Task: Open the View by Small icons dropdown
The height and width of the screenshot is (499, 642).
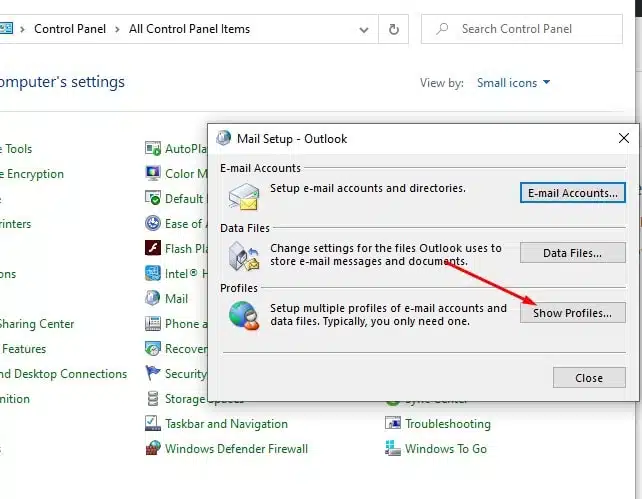Action: click(x=513, y=83)
